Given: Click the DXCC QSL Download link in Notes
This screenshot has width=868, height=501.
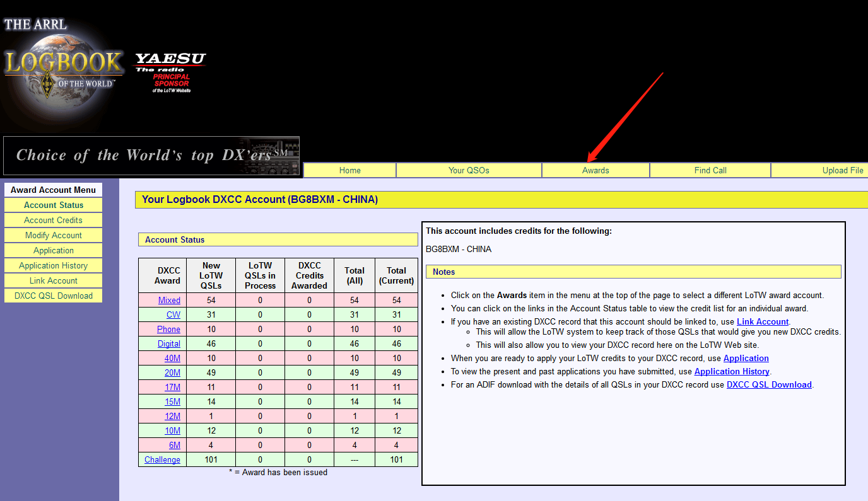Looking at the screenshot, I should tap(769, 385).
